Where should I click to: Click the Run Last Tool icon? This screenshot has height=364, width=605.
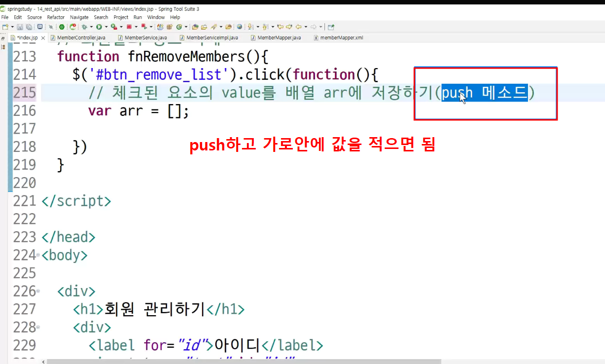point(114,27)
